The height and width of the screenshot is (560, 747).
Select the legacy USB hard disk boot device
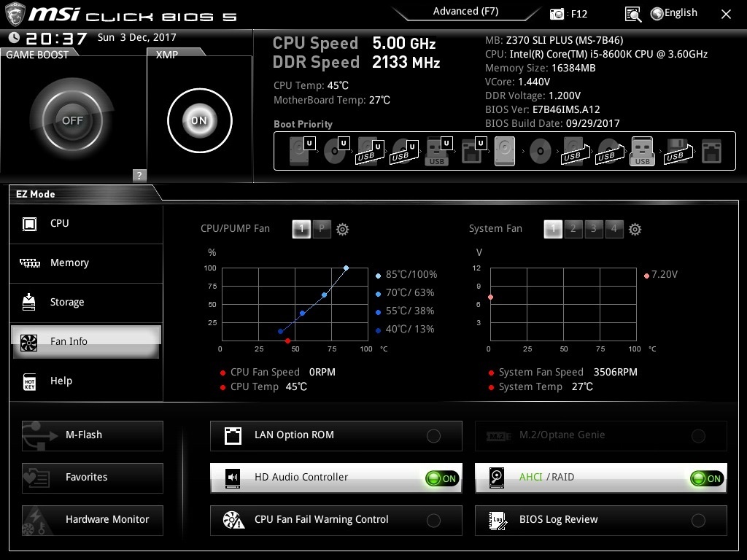point(575,152)
